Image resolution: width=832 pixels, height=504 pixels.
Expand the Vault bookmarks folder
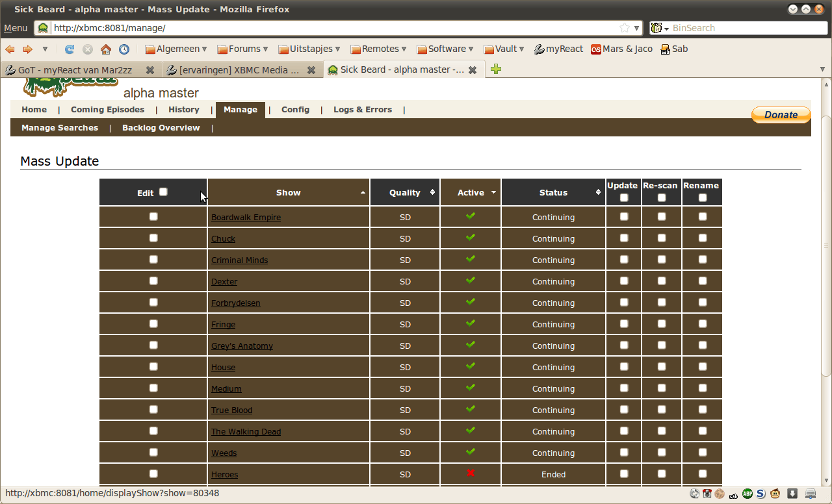click(504, 49)
